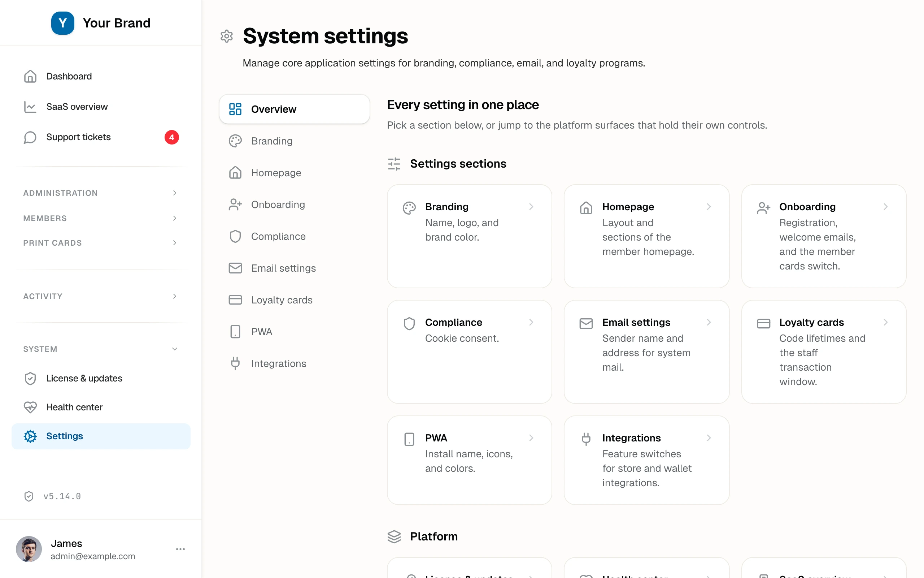Viewport: 924px width, 578px height.
Task: Click the Your Brand logo icon
Action: click(62, 23)
